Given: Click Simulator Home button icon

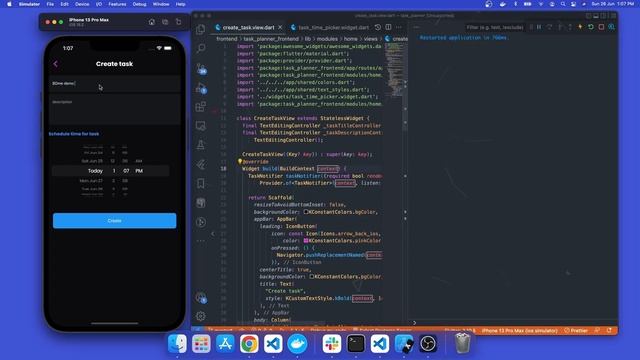Looking at the screenshot, I should click(x=152, y=22).
